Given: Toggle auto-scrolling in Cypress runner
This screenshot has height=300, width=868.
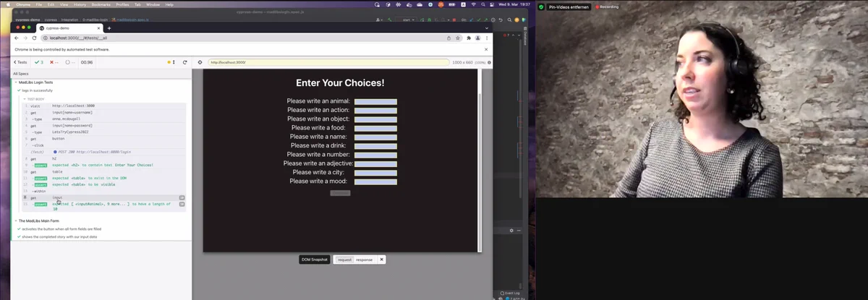Looking at the screenshot, I should (x=174, y=62).
